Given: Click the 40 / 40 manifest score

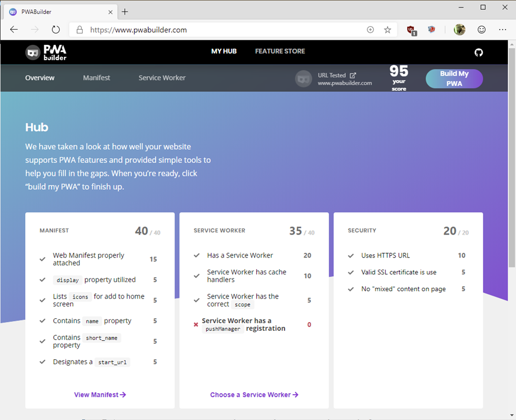Looking at the screenshot, I should (x=148, y=231).
